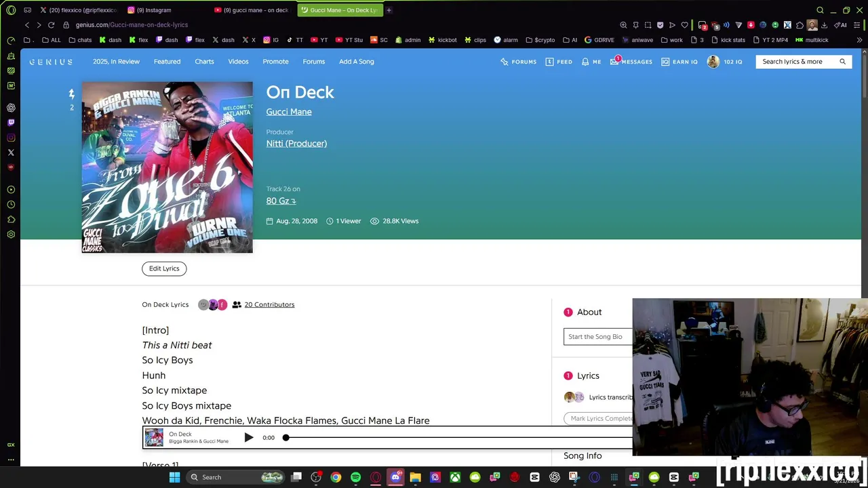
Task: Open Spotify from the Windows taskbar
Action: point(355,477)
